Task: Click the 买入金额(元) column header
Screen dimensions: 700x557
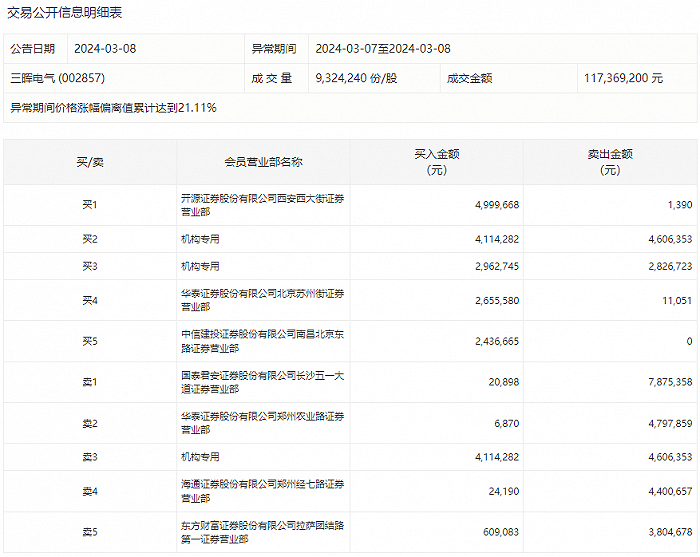Action: click(x=437, y=162)
